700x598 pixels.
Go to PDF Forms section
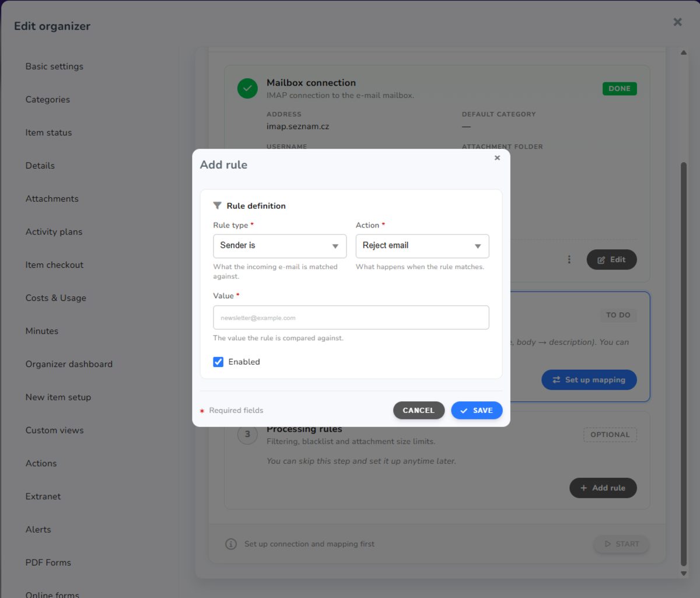click(x=48, y=562)
